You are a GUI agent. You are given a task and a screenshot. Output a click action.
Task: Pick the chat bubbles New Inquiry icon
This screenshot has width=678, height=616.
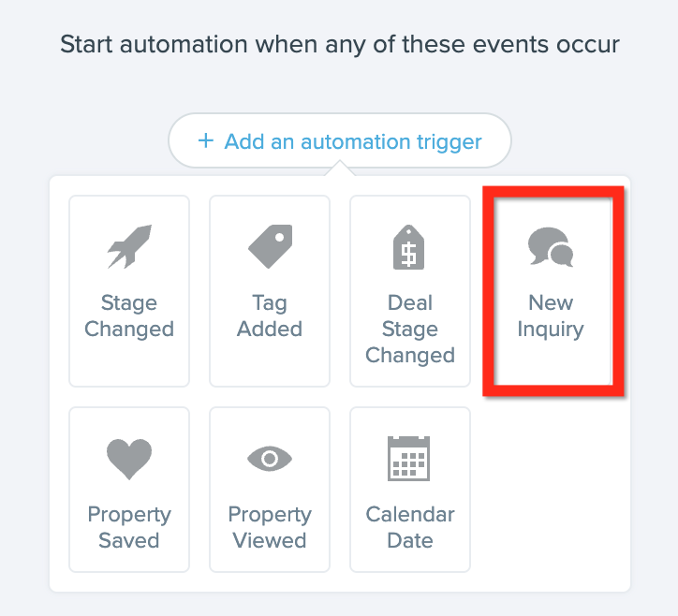click(x=551, y=246)
